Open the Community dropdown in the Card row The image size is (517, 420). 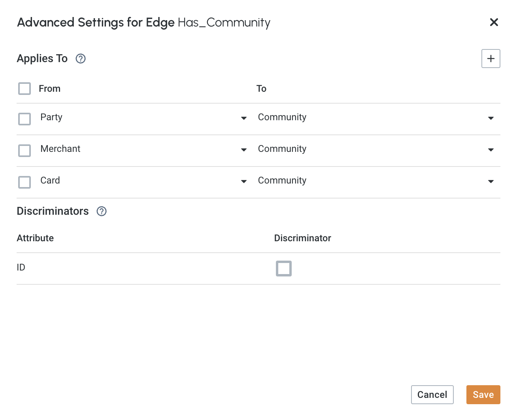click(x=491, y=182)
